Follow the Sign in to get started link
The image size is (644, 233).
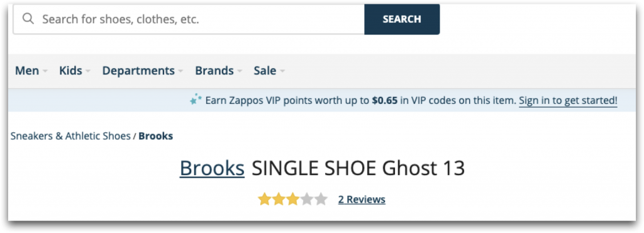(568, 100)
